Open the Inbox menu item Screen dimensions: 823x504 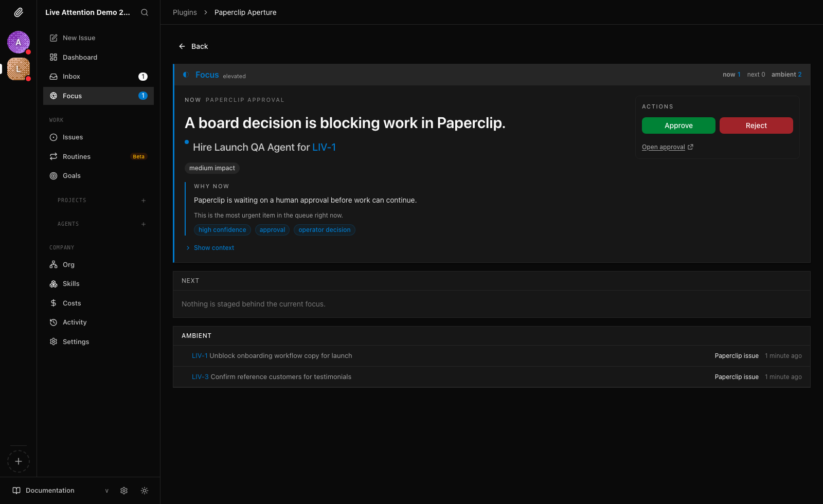point(98,77)
